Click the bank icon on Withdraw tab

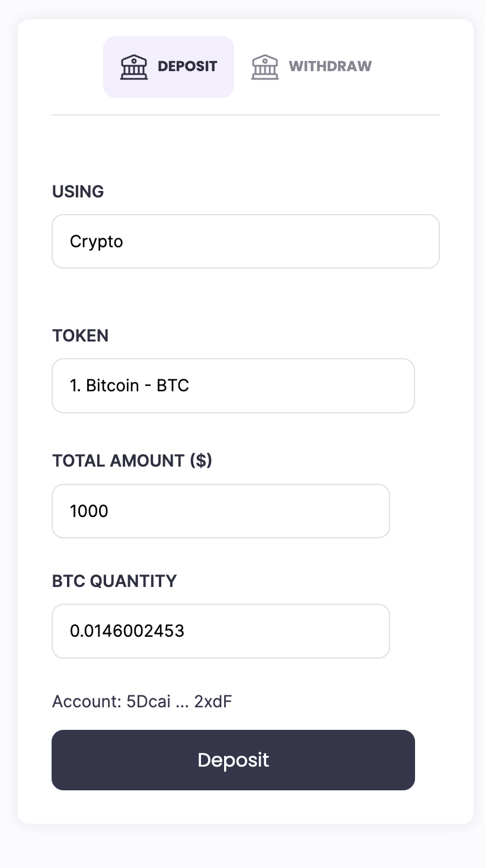[x=265, y=67]
